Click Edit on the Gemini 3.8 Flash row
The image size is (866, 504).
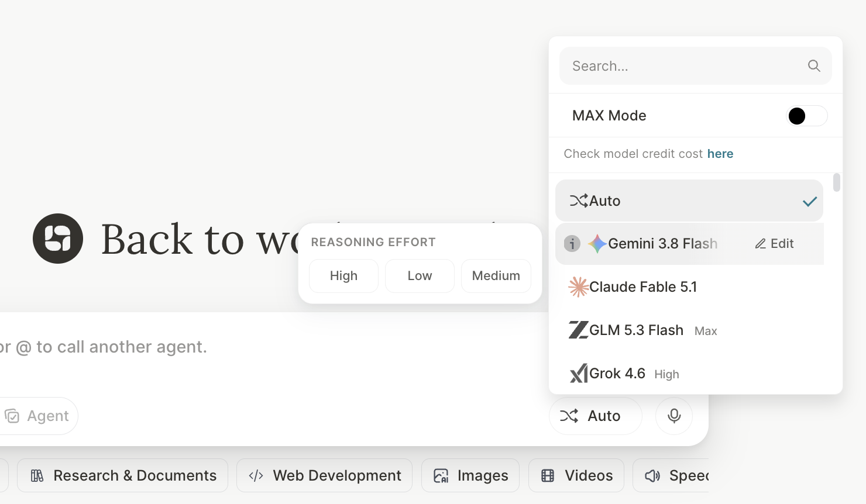pyautogui.click(x=774, y=243)
